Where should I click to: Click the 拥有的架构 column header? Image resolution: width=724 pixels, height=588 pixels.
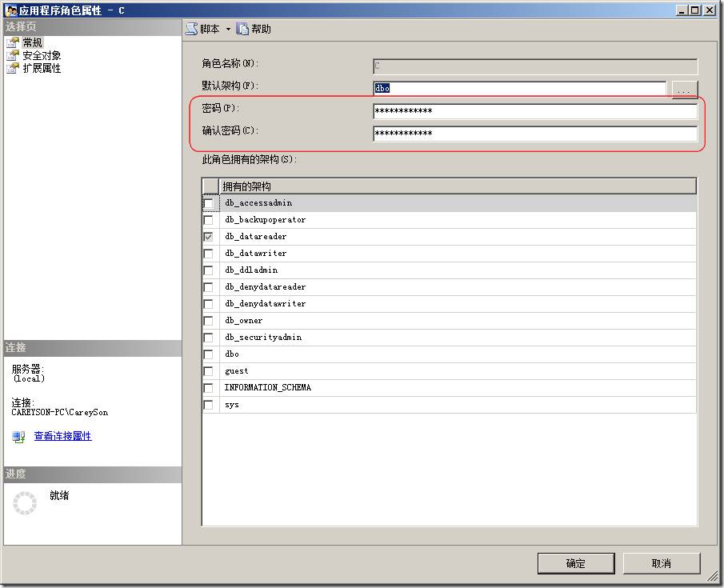tap(457, 186)
